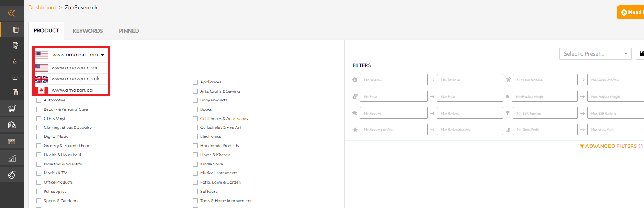
Task: Click the price tag filter icon
Action: coord(355,96)
